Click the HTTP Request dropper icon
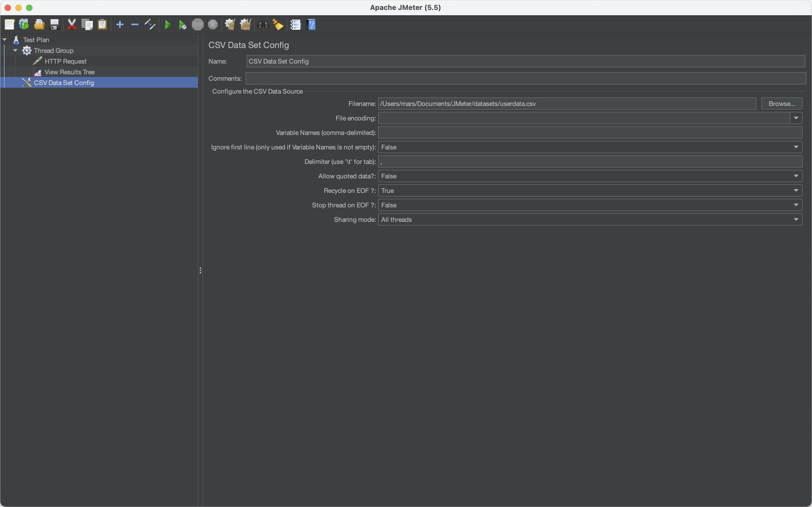 click(x=37, y=61)
